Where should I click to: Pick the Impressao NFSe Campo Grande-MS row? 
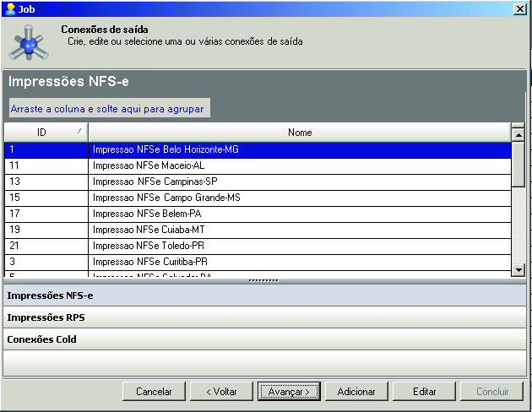[299, 198]
